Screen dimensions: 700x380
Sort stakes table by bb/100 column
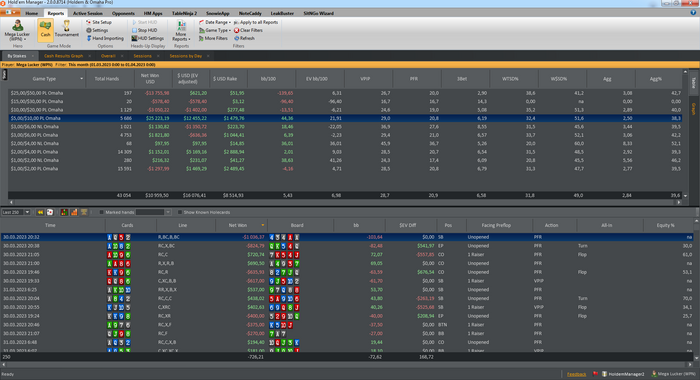[x=268, y=79]
